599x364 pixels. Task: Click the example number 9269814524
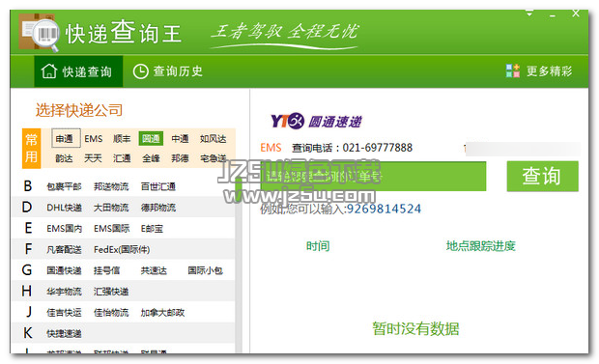384,209
